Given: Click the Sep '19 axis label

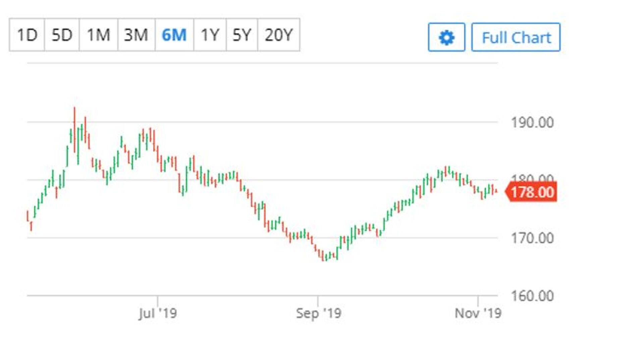Looking at the screenshot, I should tap(319, 313).
